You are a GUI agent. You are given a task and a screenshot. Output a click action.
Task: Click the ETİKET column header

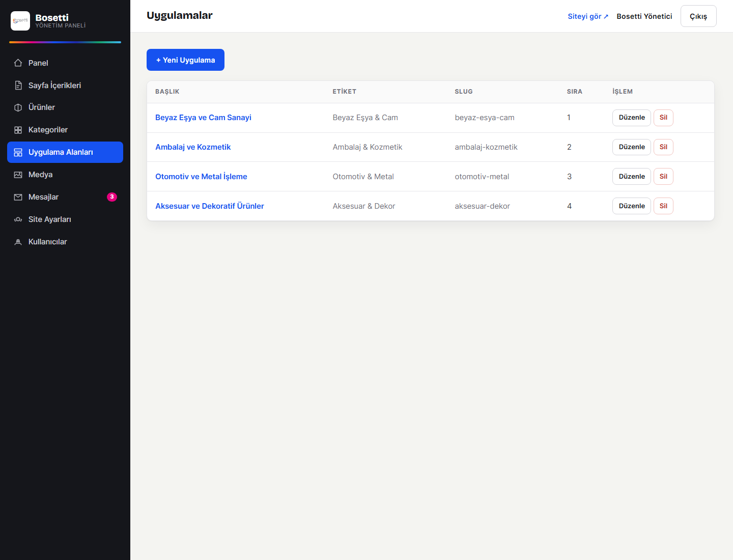(x=345, y=92)
